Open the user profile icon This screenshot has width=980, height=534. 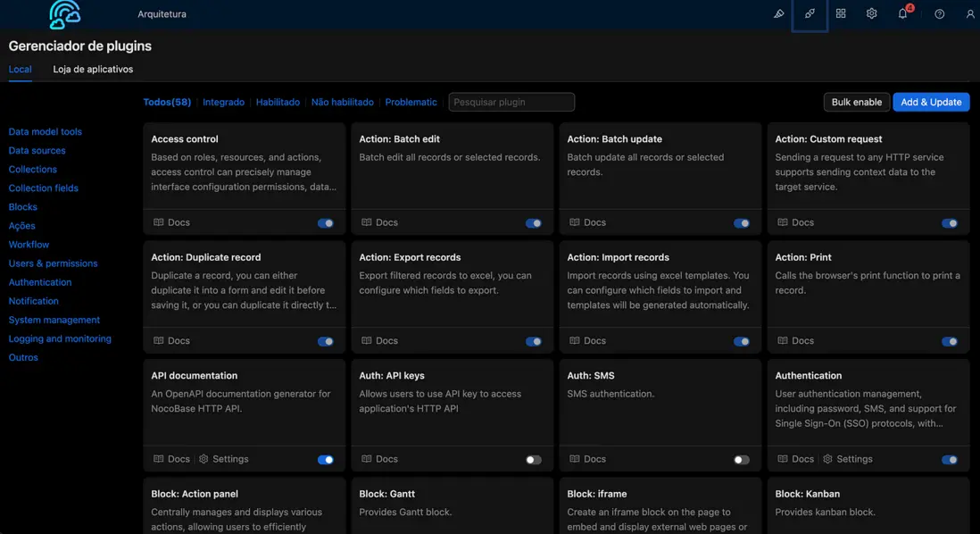[969, 14]
